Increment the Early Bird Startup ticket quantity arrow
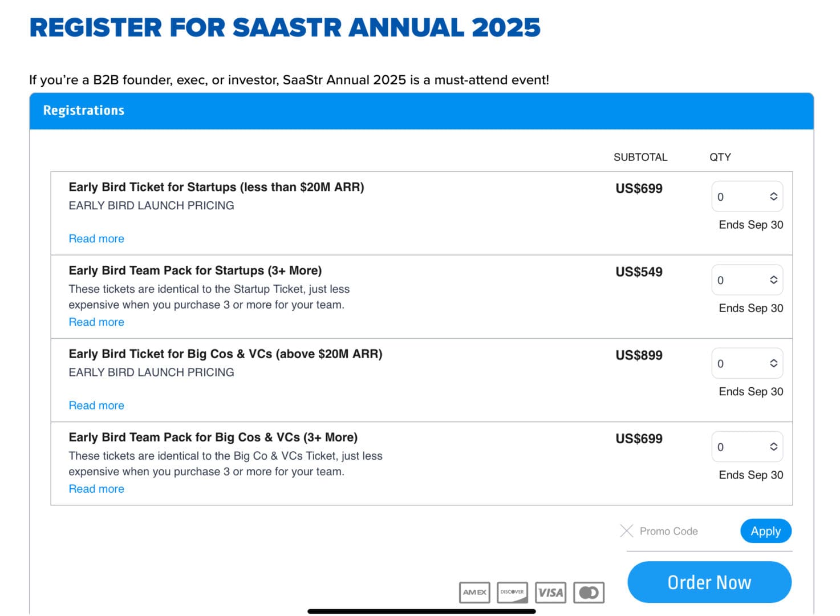 point(774,193)
